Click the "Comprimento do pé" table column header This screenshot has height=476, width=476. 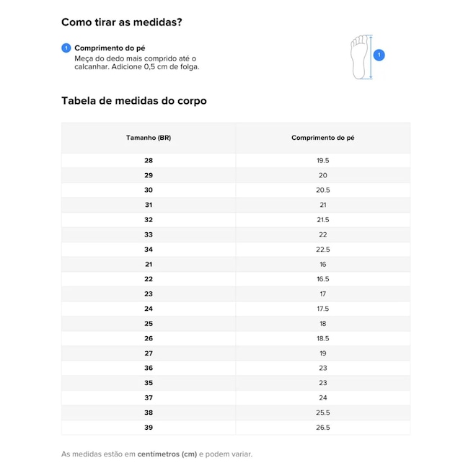322,137
